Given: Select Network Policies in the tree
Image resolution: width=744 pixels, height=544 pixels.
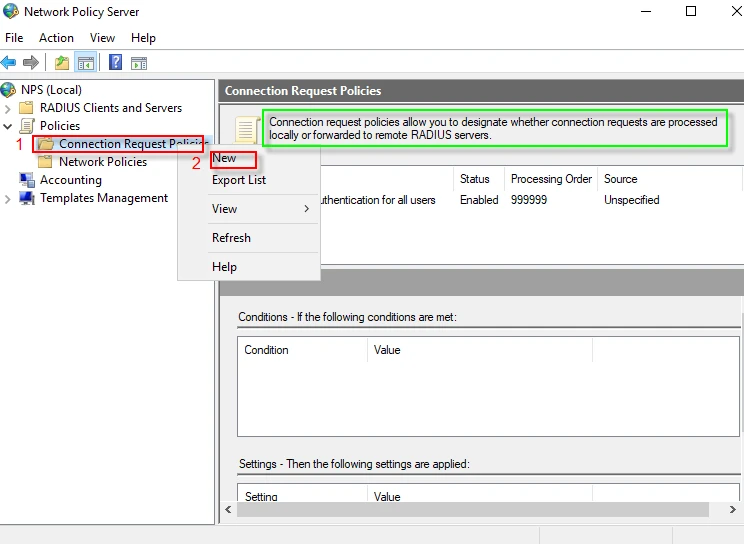Looking at the screenshot, I should pos(102,162).
